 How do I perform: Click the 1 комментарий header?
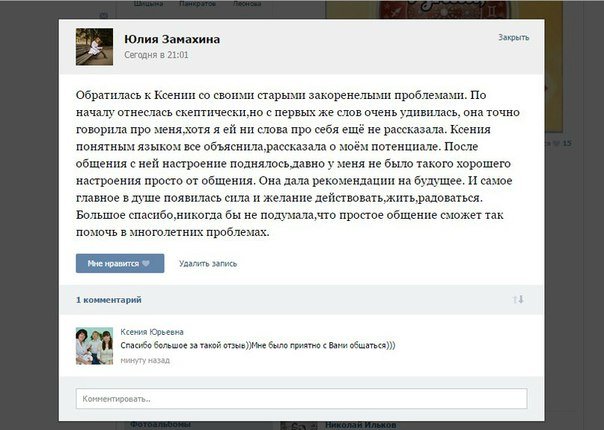point(109,300)
